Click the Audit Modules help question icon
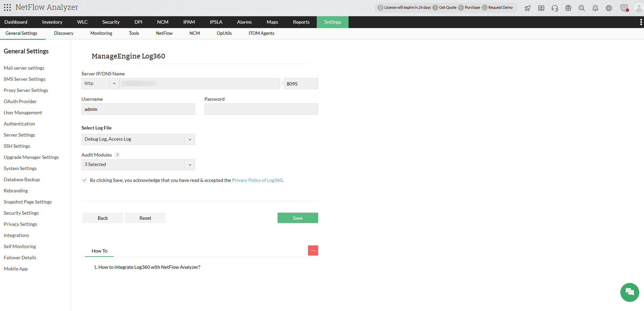 (117, 155)
